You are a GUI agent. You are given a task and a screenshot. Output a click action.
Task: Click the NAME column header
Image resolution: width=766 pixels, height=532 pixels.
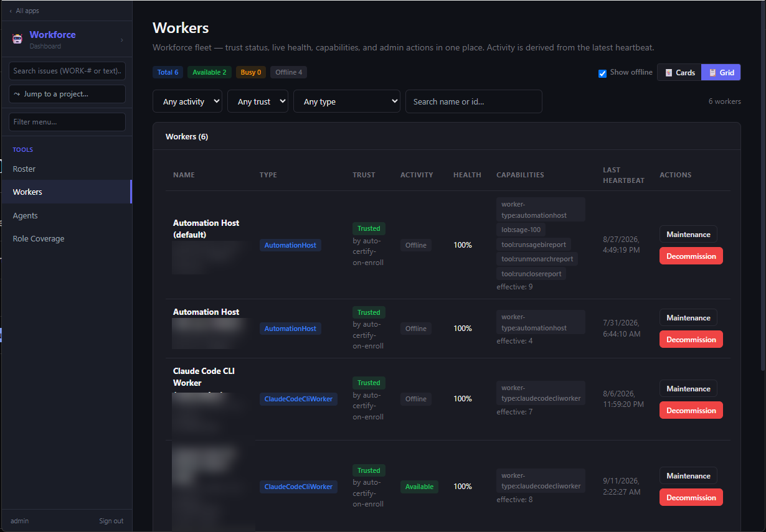point(184,175)
